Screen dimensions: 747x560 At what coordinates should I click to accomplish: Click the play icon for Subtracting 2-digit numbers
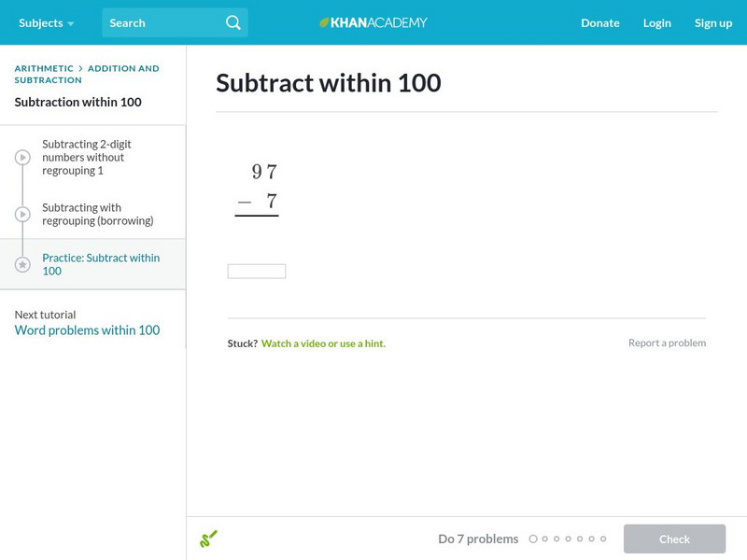(21, 157)
